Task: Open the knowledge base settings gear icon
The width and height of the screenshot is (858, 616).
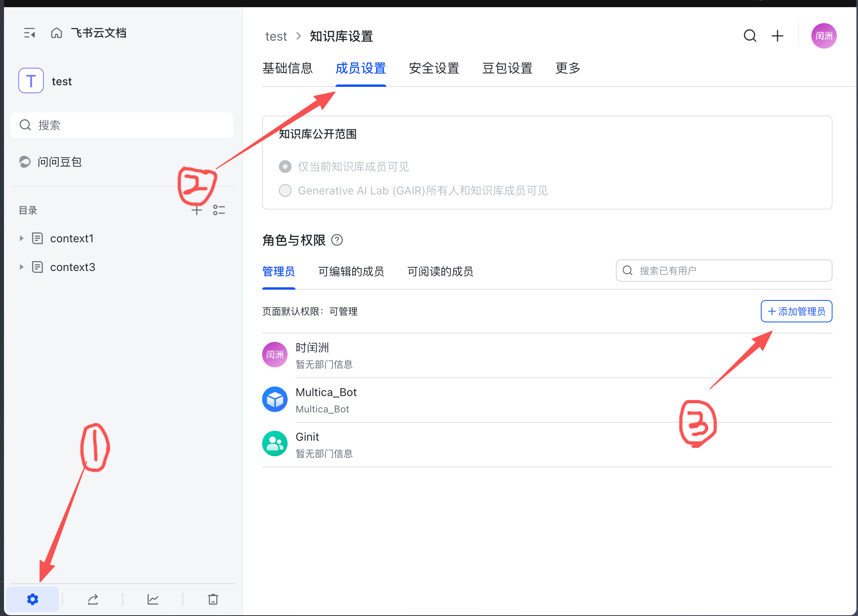Action: tap(33, 599)
